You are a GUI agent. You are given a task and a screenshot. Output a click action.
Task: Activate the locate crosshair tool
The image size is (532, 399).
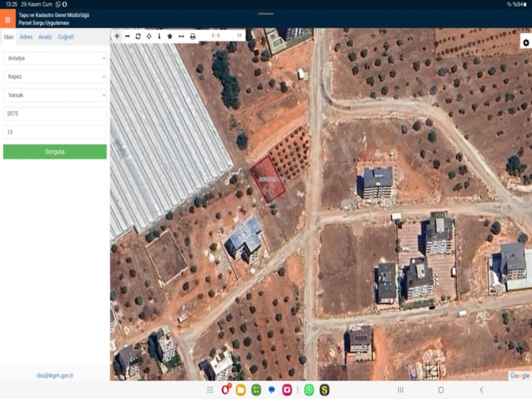click(x=149, y=37)
